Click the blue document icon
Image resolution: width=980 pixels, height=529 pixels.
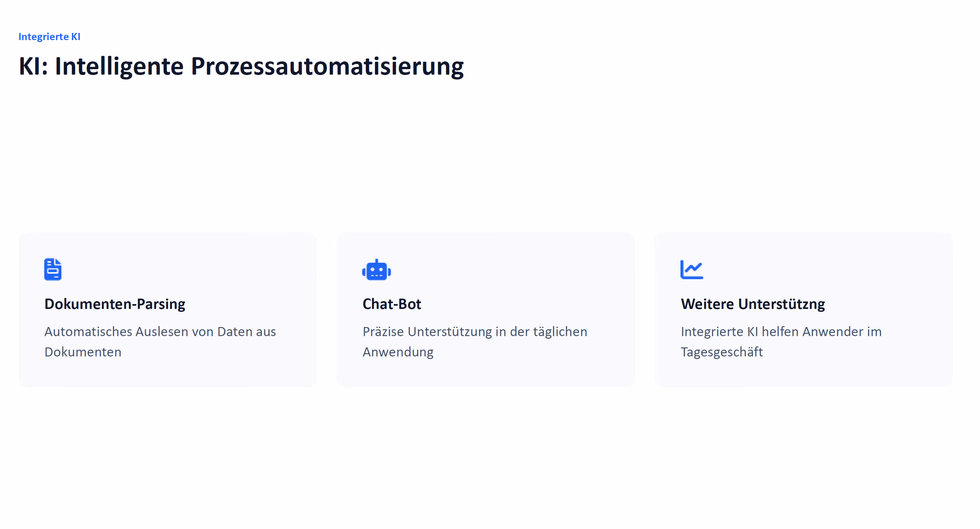coord(53,269)
